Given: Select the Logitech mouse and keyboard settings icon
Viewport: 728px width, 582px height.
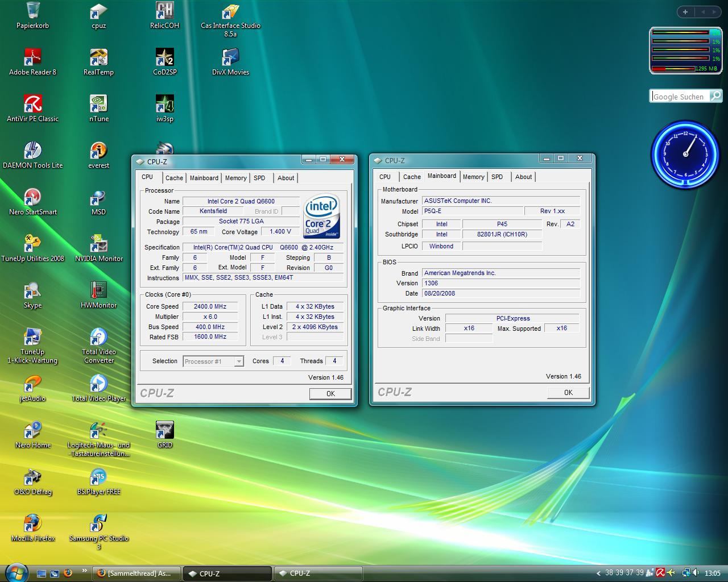Looking at the screenshot, I should click(98, 439).
